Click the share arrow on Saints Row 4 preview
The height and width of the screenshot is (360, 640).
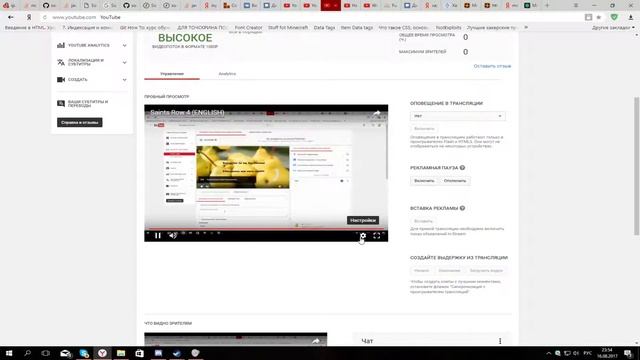377,113
